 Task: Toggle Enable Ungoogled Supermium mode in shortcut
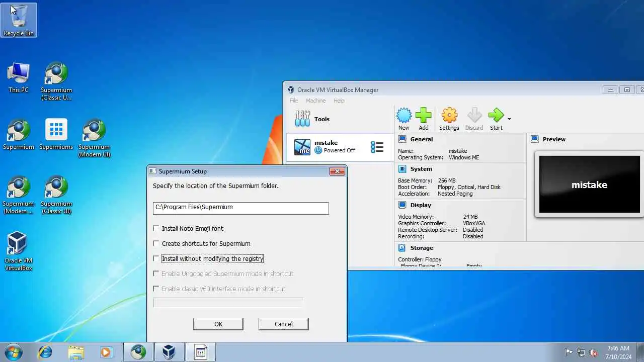click(156, 274)
